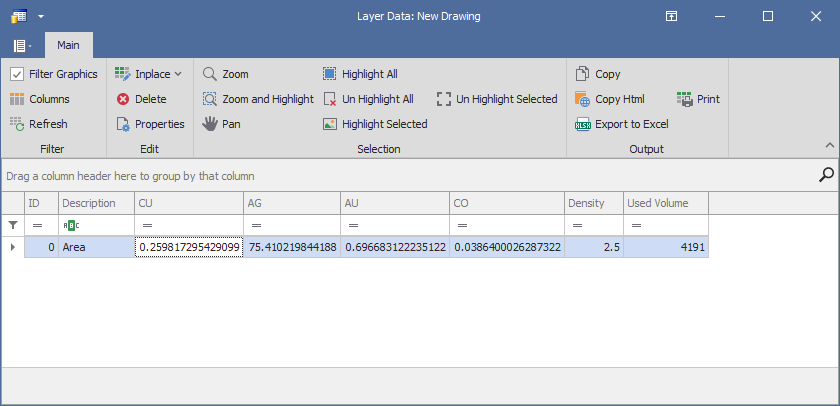The width and height of the screenshot is (840, 406).
Task: Sort by the Density column header
Action: pos(593,203)
